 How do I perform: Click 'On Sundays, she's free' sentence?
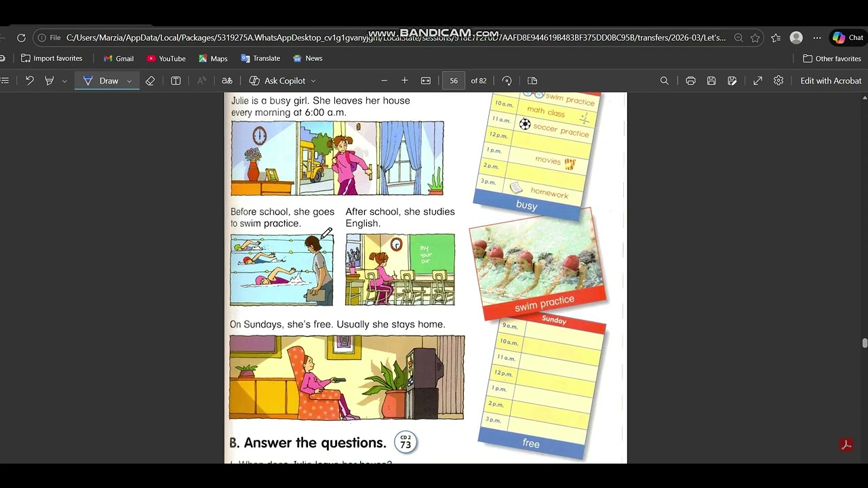click(x=281, y=325)
